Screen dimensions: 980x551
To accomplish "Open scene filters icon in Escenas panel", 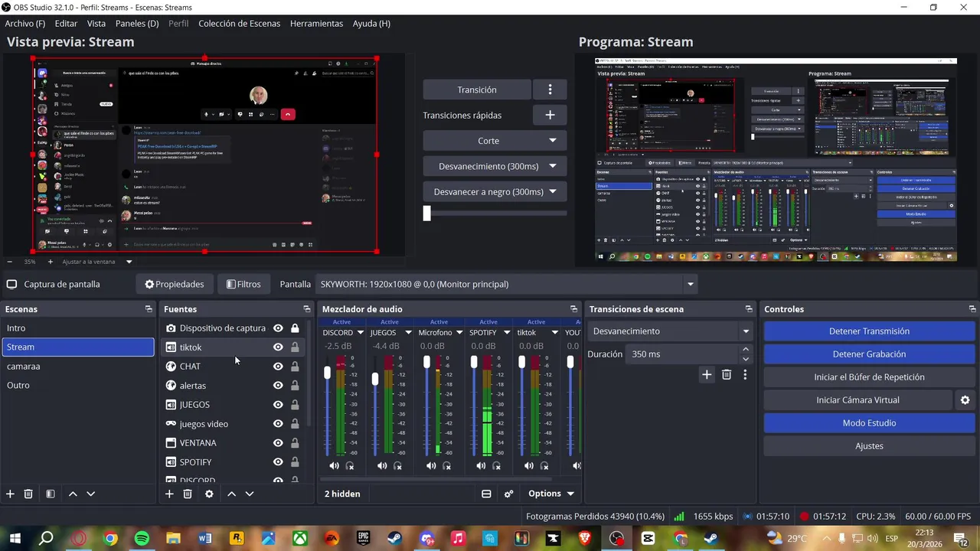I will (50, 494).
